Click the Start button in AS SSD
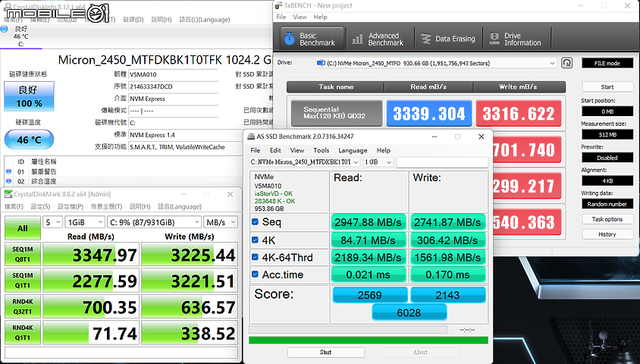Screen dimensions: 640x364 326,352
